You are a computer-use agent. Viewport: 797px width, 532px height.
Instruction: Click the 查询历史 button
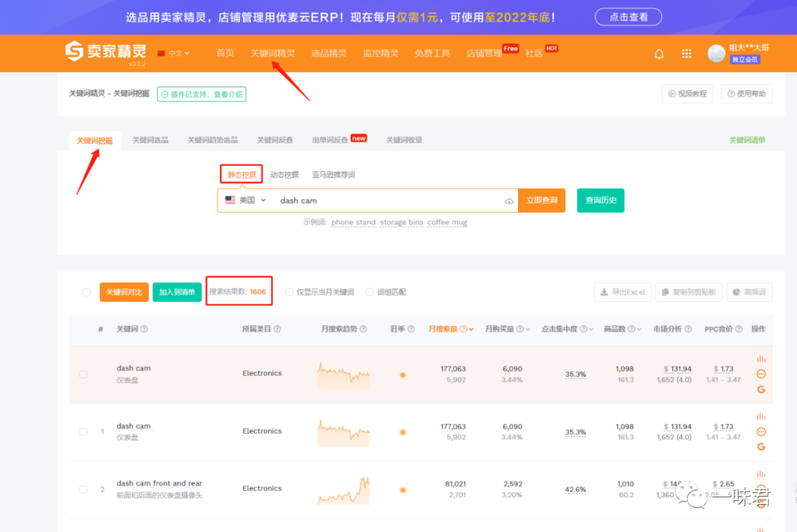pos(601,200)
